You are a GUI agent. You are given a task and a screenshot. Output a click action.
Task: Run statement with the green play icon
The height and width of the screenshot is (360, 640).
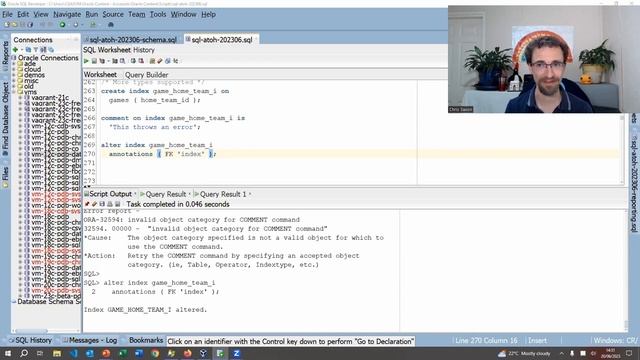pos(86,61)
